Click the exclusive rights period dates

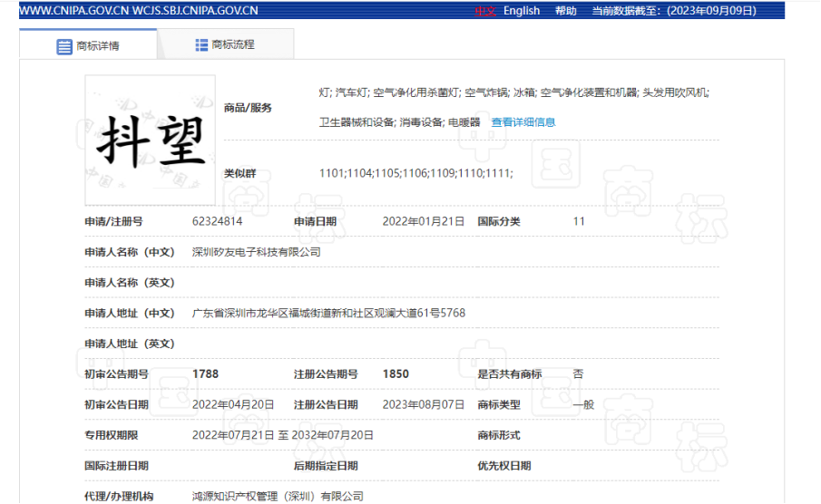[x=282, y=435]
